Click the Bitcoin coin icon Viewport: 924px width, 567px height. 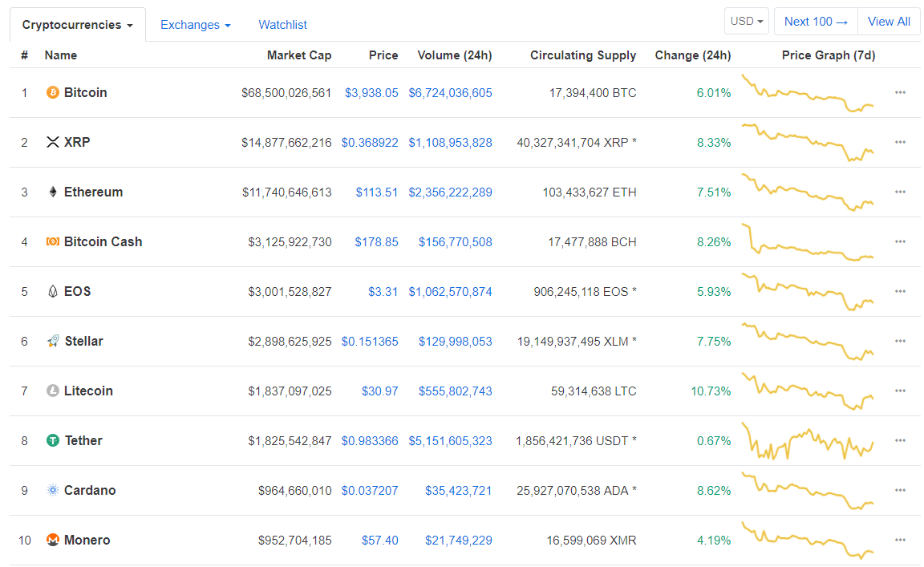click(51, 92)
